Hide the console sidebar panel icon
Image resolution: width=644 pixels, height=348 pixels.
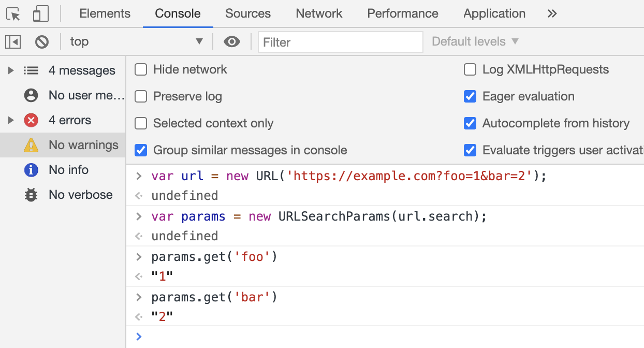click(x=13, y=41)
